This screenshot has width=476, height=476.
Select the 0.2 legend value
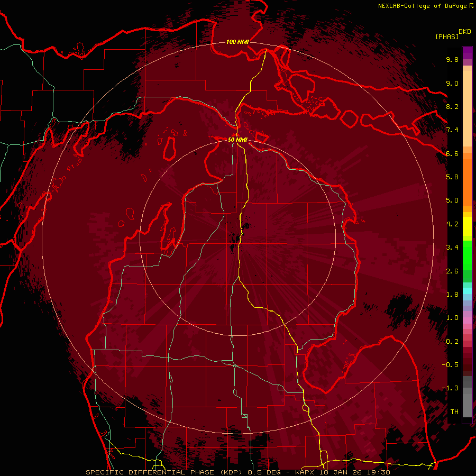452,342
